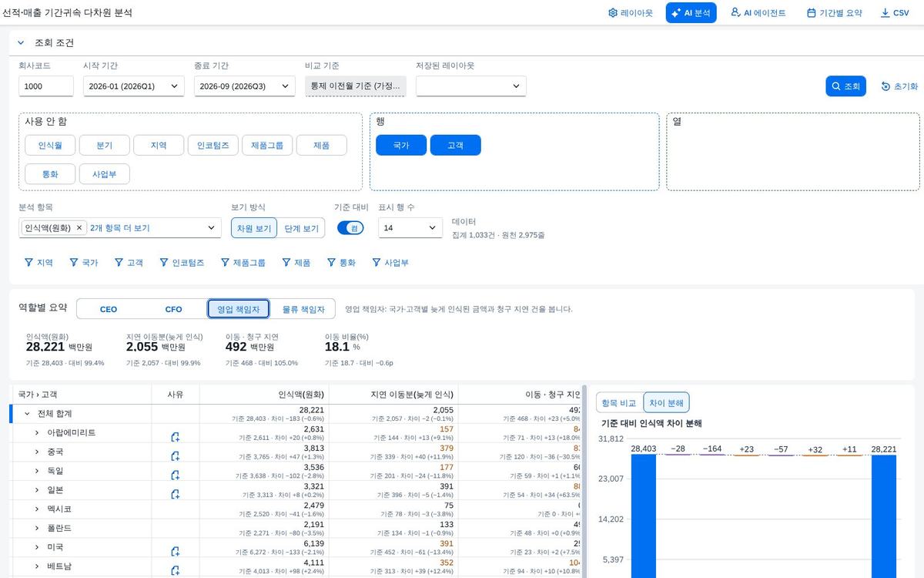Select the 물류 책임자 role
Screen dimensions: 924x578
pyautogui.click(x=303, y=309)
